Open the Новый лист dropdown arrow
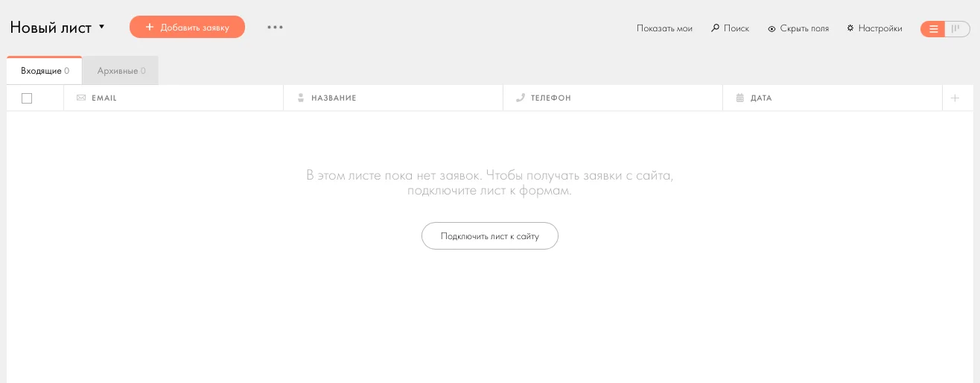Viewport: 980px width, 383px height. click(x=101, y=27)
